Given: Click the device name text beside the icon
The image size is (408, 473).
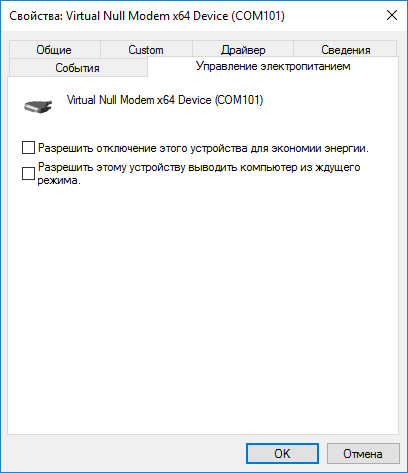Looking at the screenshot, I should coord(165,100).
